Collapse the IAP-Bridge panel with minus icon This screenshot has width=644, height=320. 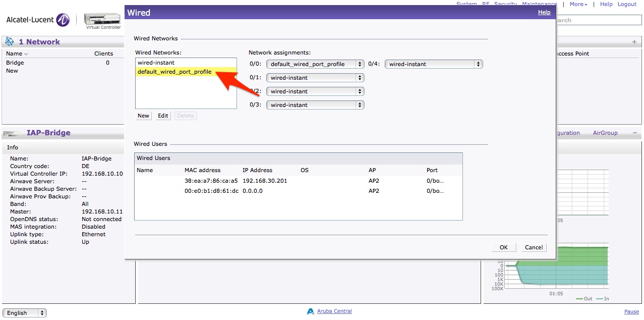coord(635,133)
